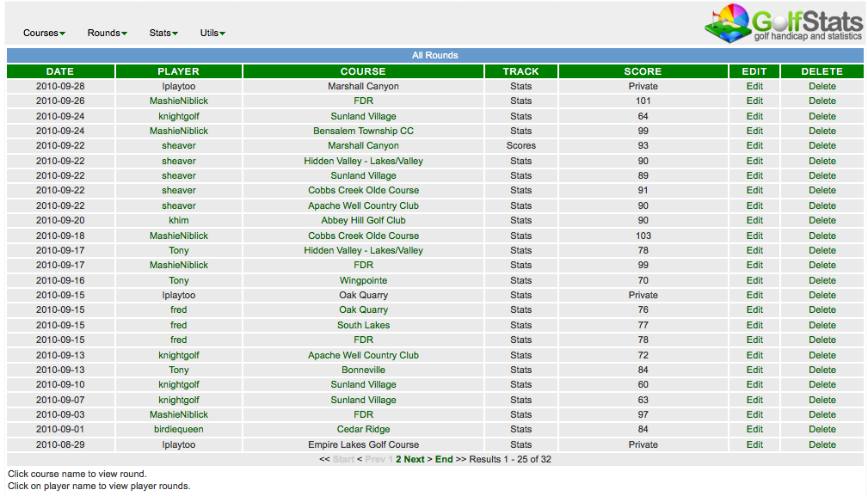Open fred's FDR round
The height and width of the screenshot is (496, 868).
[x=363, y=340]
